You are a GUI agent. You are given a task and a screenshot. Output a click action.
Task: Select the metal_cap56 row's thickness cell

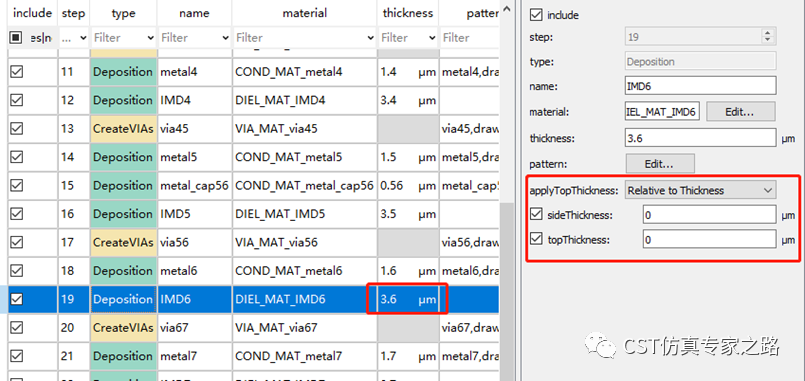coord(408,185)
